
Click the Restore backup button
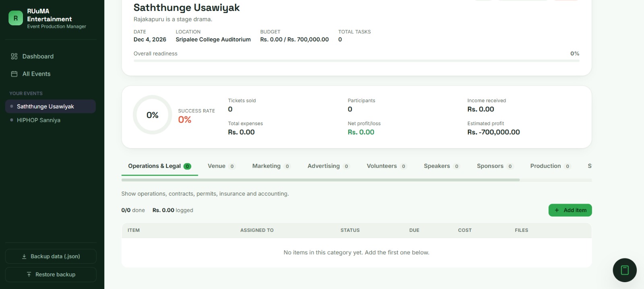click(51, 275)
